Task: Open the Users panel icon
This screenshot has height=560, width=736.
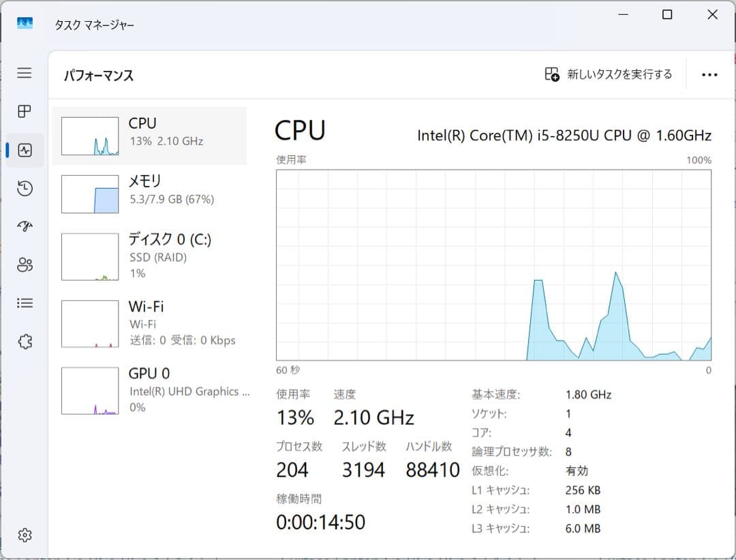Action: (x=25, y=265)
